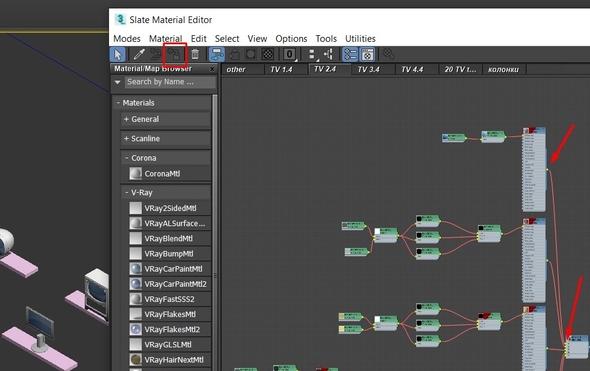Show Shaded Material in Viewport icon
The image size is (590, 371).
tap(251, 55)
